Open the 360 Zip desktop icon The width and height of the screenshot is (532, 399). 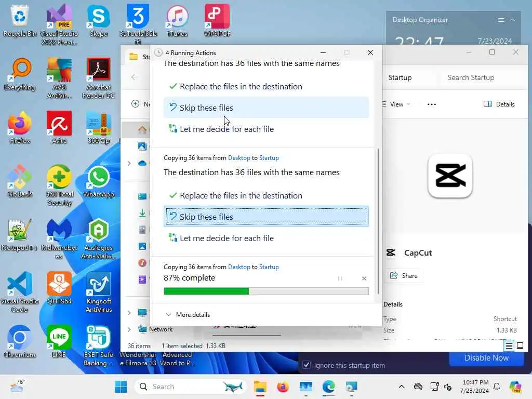pyautogui.click(x=98, y=128)
